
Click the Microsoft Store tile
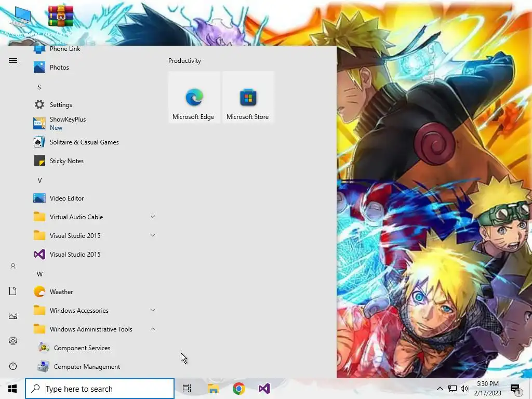point(248,97)
